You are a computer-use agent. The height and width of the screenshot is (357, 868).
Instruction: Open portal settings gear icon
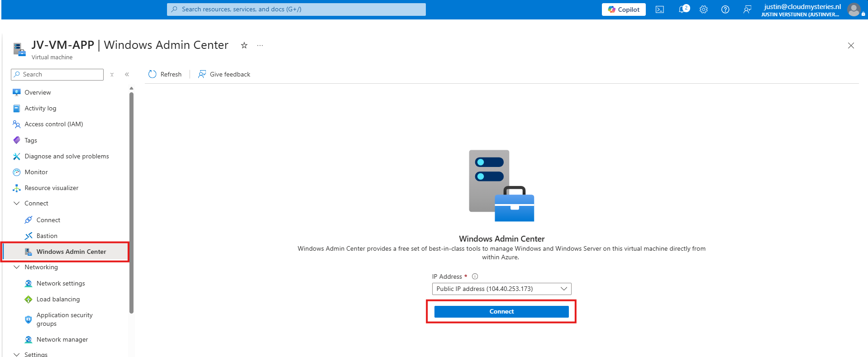704,10
